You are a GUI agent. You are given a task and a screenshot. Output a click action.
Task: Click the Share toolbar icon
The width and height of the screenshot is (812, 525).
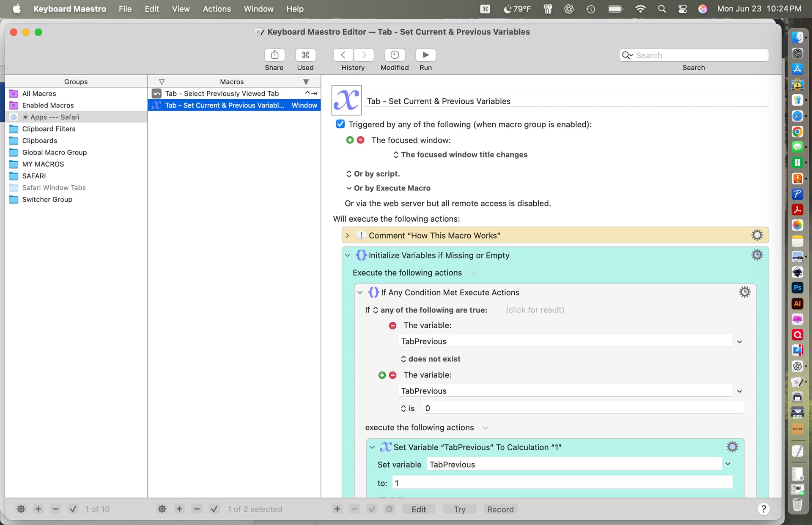274,55
